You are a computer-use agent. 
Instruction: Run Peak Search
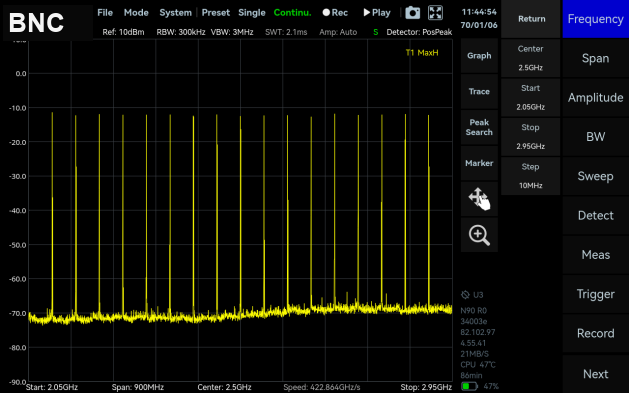click(x=479, y=127)
